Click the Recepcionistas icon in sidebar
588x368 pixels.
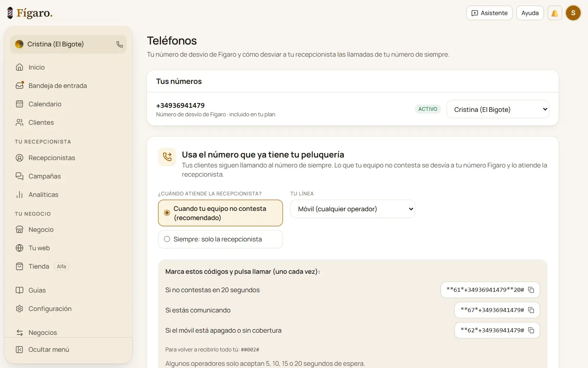pyautogui.click(x=19, y=158)
